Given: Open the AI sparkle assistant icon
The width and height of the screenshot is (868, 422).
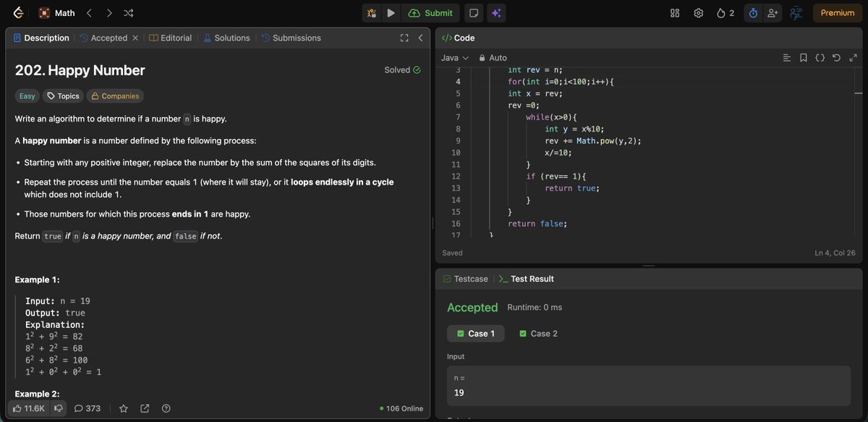Looking at the screenshot, I should pyautogui.click(x=496, y=13).
